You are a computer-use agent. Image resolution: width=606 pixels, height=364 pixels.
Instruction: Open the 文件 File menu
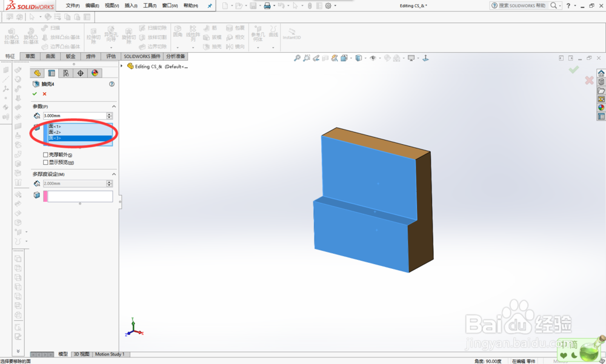[x=73, y=5]
